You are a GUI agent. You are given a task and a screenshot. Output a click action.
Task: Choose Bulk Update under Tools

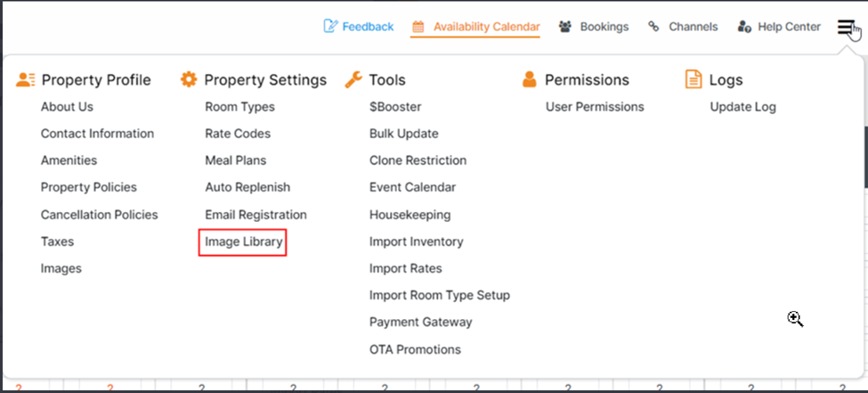[x=403, y=134]
